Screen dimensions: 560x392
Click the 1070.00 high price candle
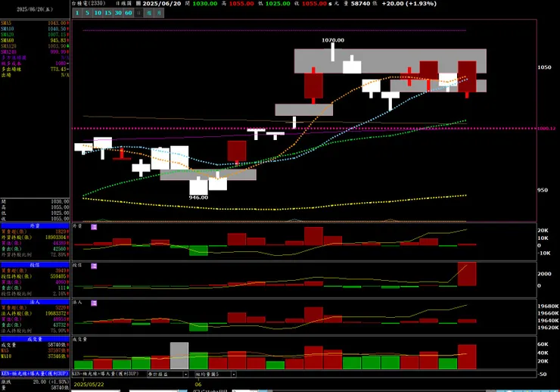[333, 52]
